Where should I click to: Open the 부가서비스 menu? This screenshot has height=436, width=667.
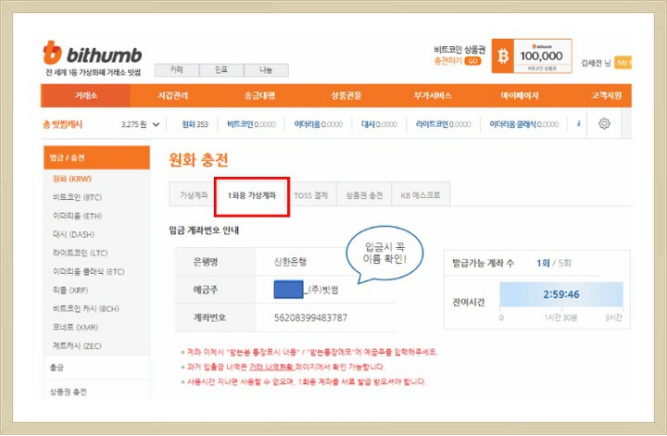[x=433, y=95]
